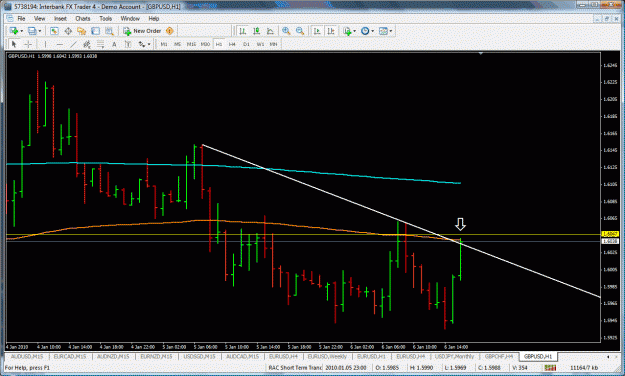Open the Insert menu
This screenshot has width=625, height=376.
61,19
